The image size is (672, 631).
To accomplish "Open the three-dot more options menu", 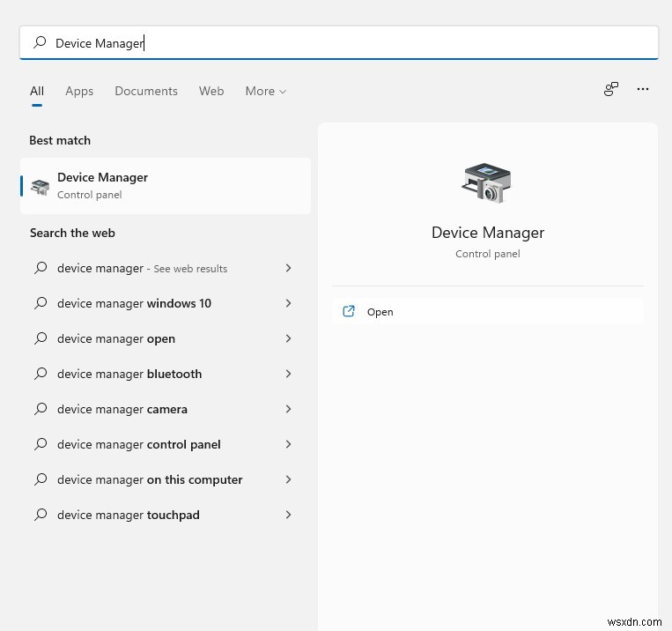I will pos(642,89).
